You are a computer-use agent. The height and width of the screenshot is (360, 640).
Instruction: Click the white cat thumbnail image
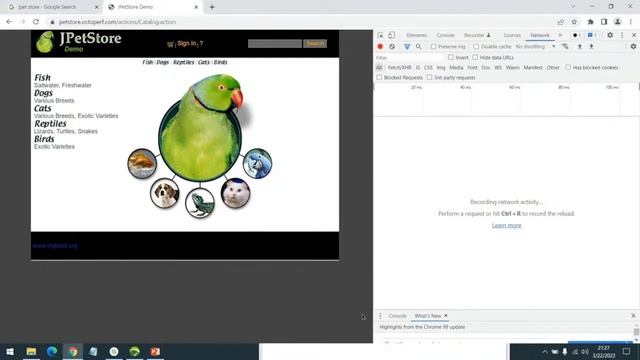[x=236, y=193]
